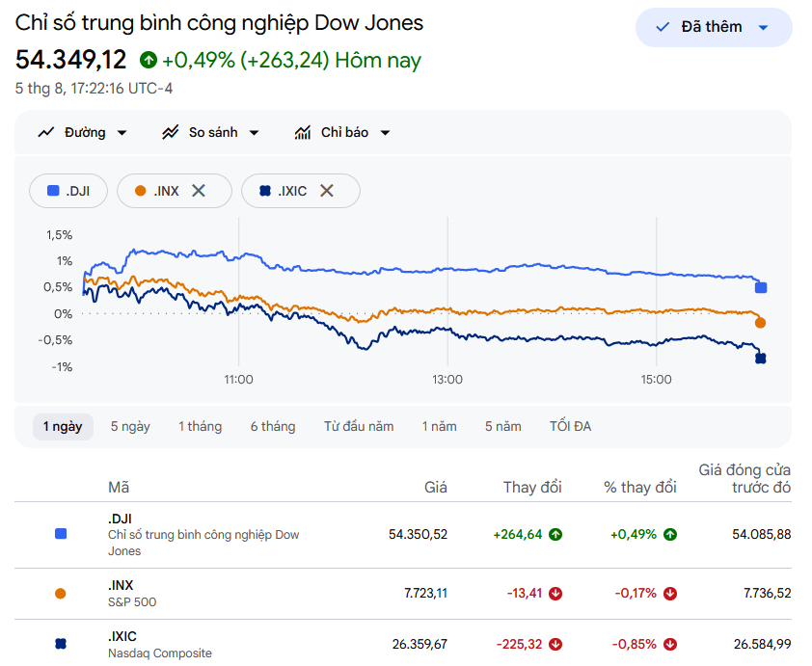
Task: Click the compare icon beside So sánh
Action: pos(171,132)
